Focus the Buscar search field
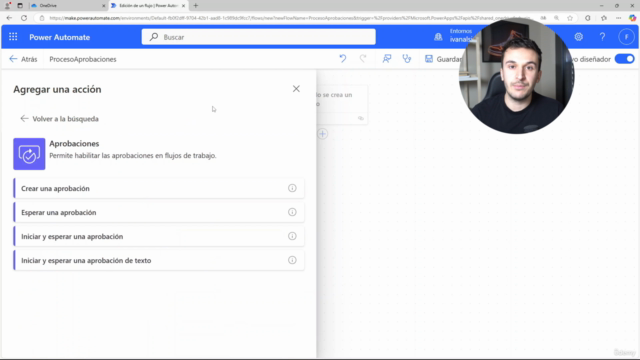 (258, 37)
